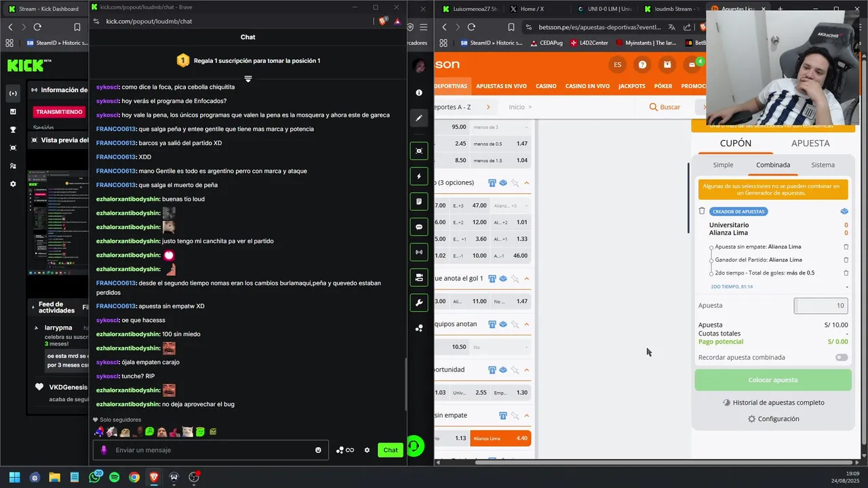868x488 pixels.
Task: Collapse the sin empate market section
Action: (x=527, y=415)
